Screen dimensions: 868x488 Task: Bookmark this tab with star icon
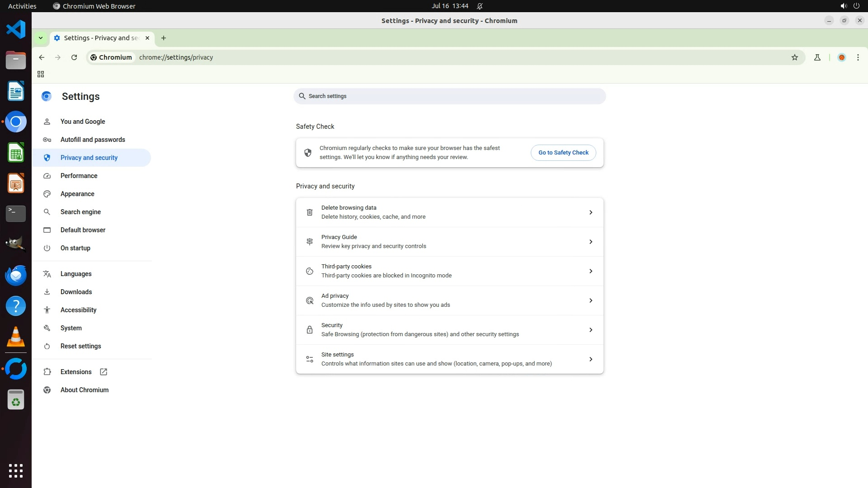[x=794, y=57]
